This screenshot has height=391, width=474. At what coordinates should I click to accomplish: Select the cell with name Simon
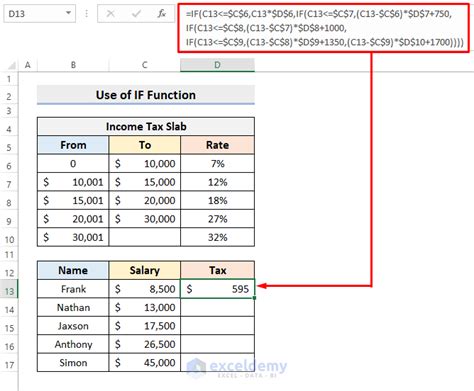73,363
